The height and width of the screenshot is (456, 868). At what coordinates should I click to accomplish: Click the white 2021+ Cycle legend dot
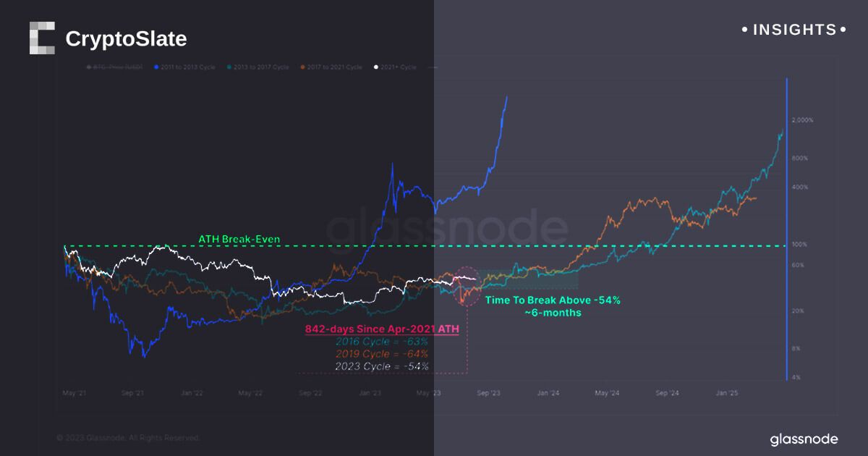point(375,67)
